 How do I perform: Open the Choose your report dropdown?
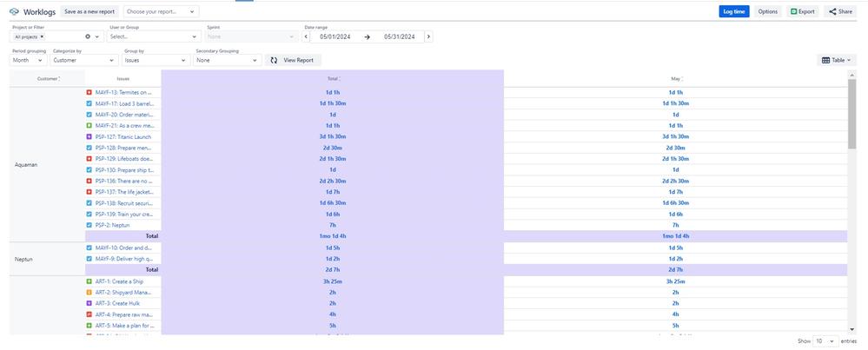pos(161,11)
